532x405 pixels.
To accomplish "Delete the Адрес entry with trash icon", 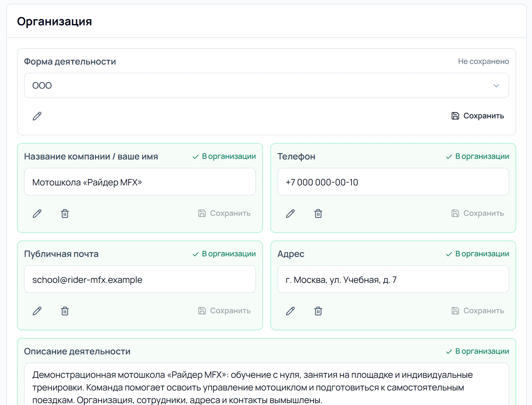I will point(318,311).
